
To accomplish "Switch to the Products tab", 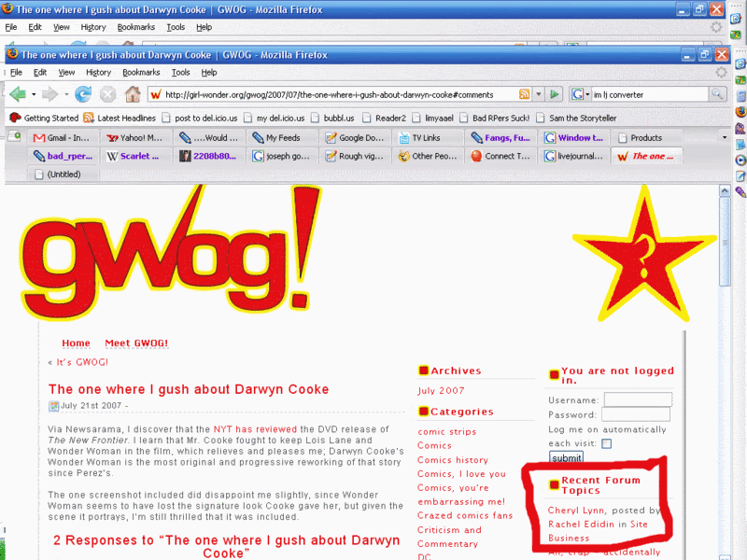I will [646, 138].
